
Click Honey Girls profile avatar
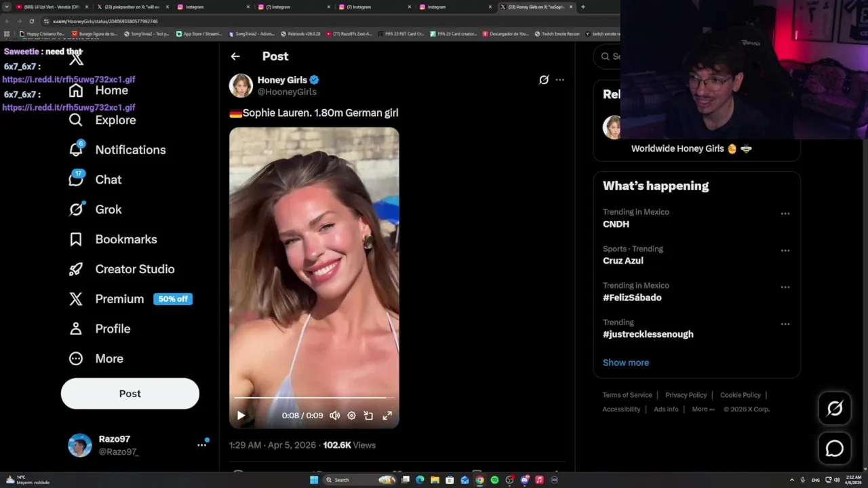[241, 85]
